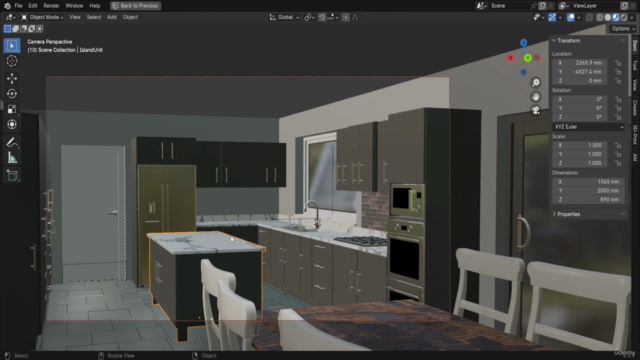
Task: Click the Back to Previous button
Action: coord(135,6)
